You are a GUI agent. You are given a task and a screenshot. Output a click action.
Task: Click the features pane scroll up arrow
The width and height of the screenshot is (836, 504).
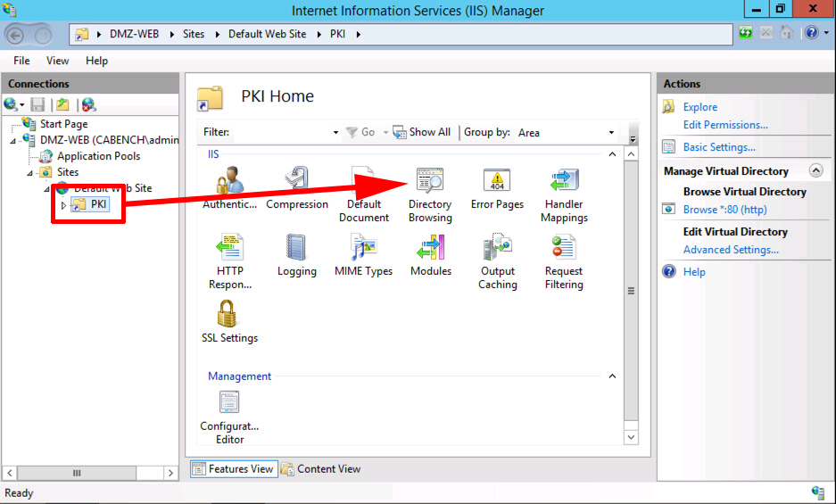point(631,154)
